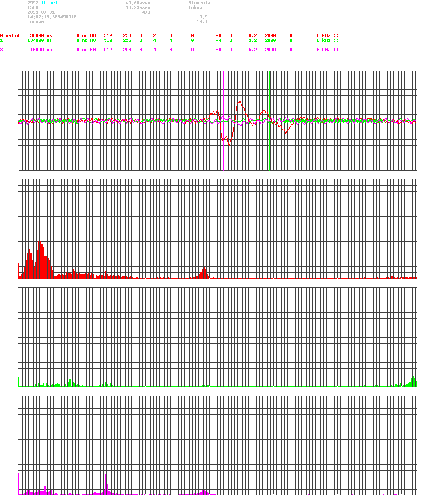Screen dimensions: 427x504
Task: Click the red '0 kHz ;;' entry
Action: [x=328, y=35]
